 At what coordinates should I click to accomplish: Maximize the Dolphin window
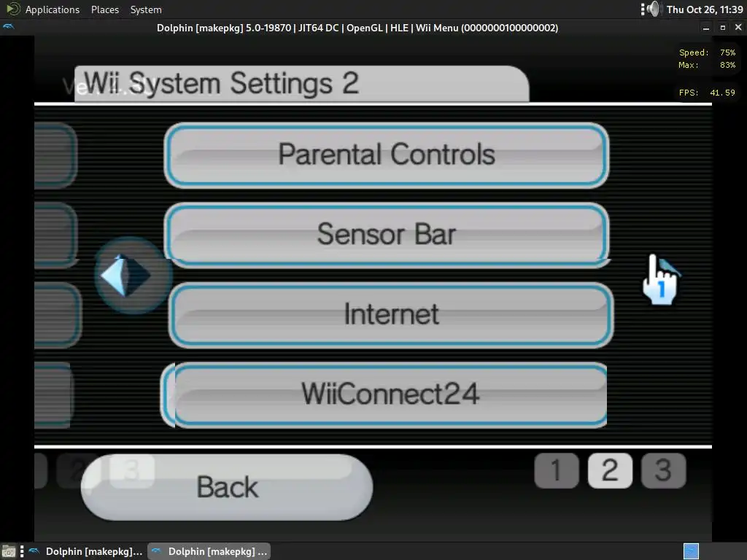[x=722, y=28]
